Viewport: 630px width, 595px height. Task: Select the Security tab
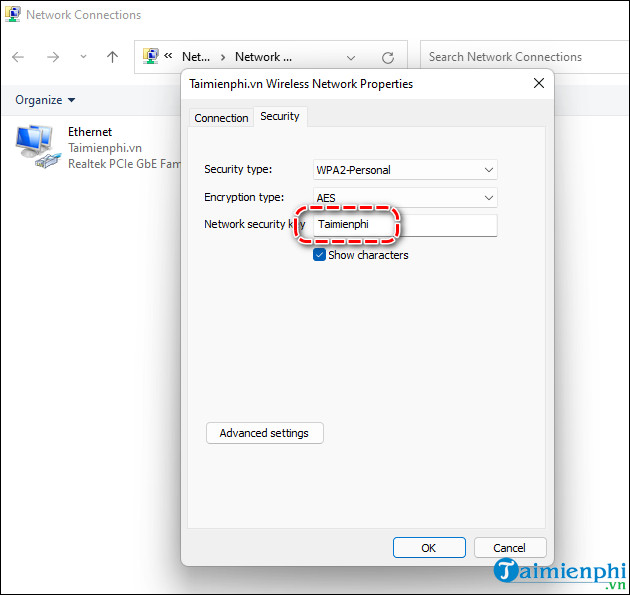280,117
